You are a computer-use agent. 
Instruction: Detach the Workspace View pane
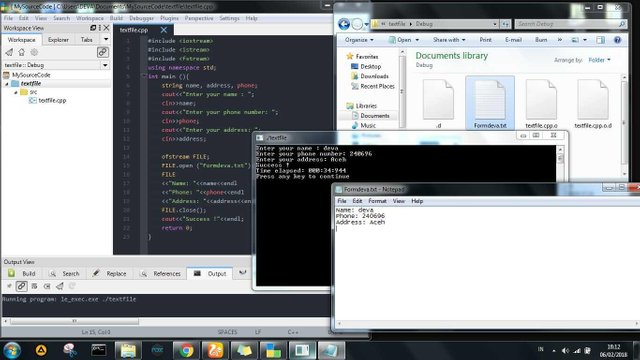93,28
